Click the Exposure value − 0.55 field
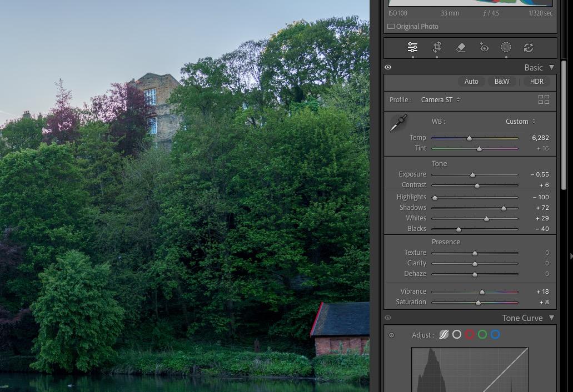Image resolution: width=573 pixels, height=392 pixels. tap(540, 174)
